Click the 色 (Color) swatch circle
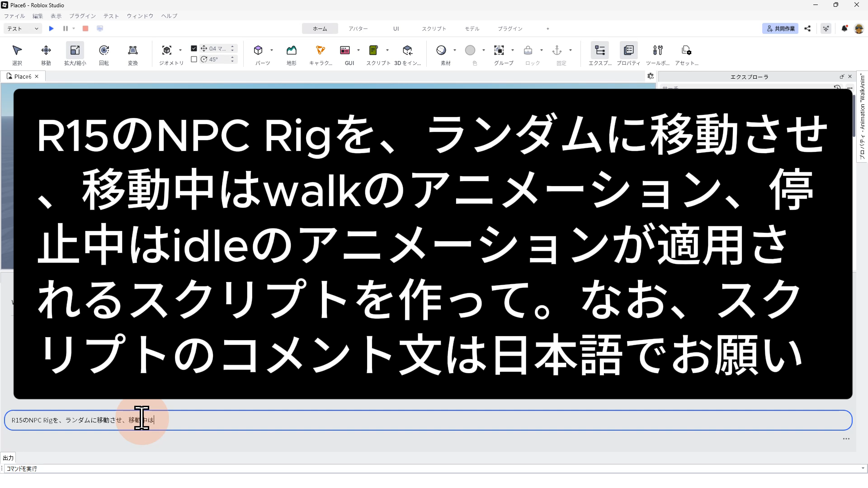868x488 pixels. click(470, 50)
